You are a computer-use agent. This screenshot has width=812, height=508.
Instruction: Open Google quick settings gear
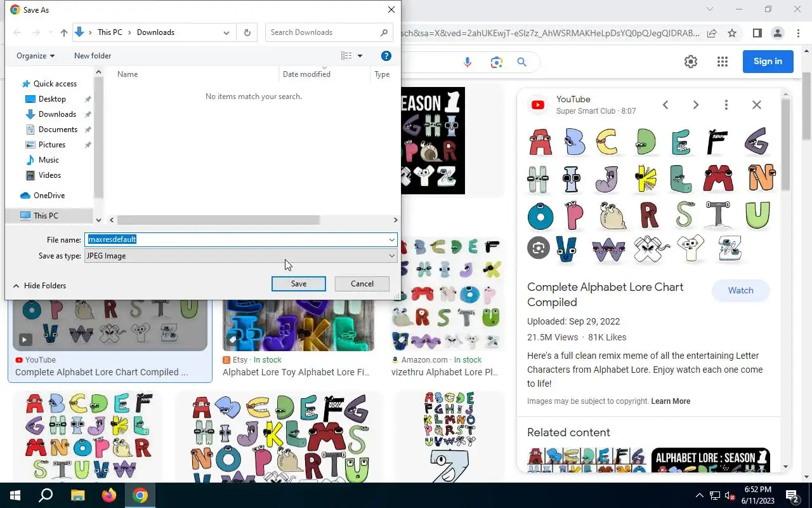click(x=691, y=62)
